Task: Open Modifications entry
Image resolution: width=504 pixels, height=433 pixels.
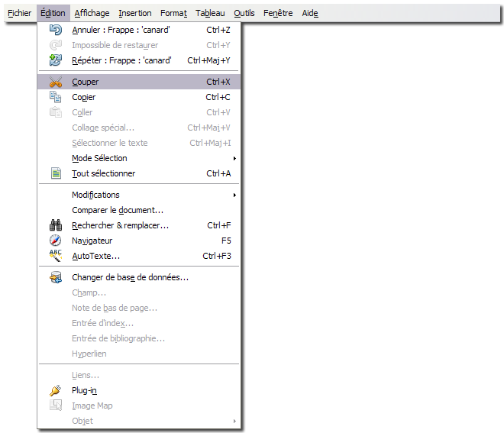Action: click(x=139, y=195)
